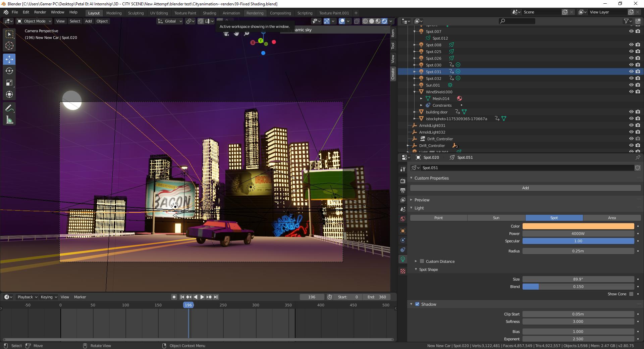Select the Rotate tool in the toolbar
Screen dimensions: 644x349
coord(9,71)
